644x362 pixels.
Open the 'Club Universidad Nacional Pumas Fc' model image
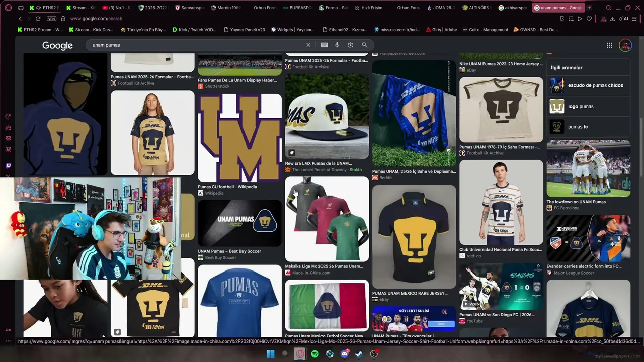[x=501, y=203]
